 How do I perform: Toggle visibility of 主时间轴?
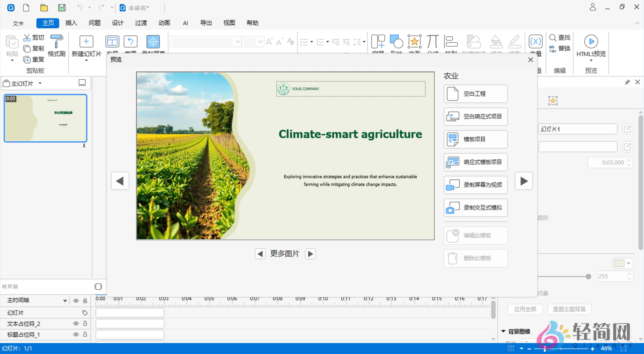click(76, 300)
